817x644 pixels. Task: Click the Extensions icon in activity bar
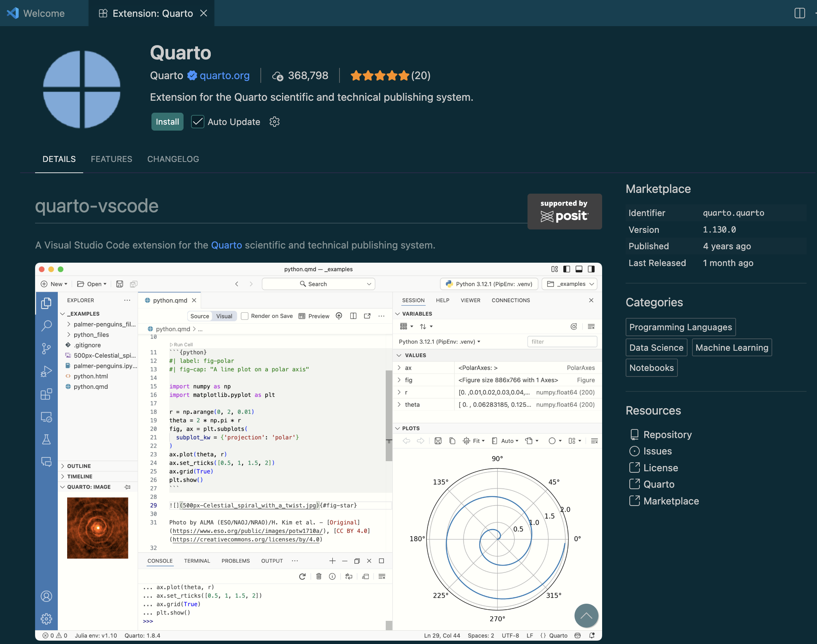(x=46, y=394)
